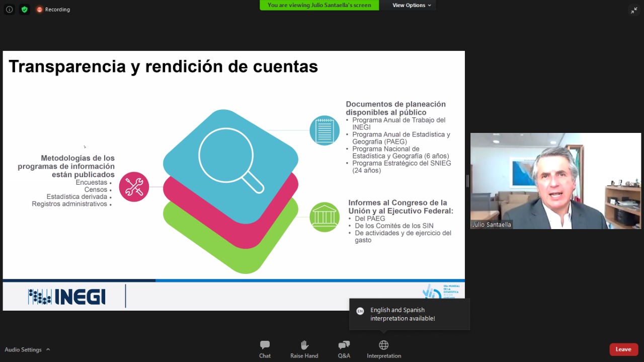This screenshot has height=362, width=644.
Task: Click the green screen-sharing banner for Julio Santaella
Action: tap(319, 5)
